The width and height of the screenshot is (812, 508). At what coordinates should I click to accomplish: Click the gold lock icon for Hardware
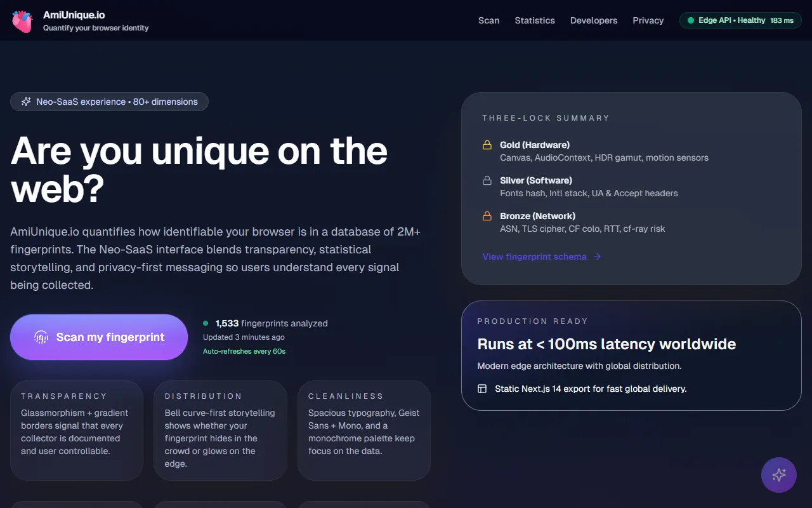click(487, 145)
